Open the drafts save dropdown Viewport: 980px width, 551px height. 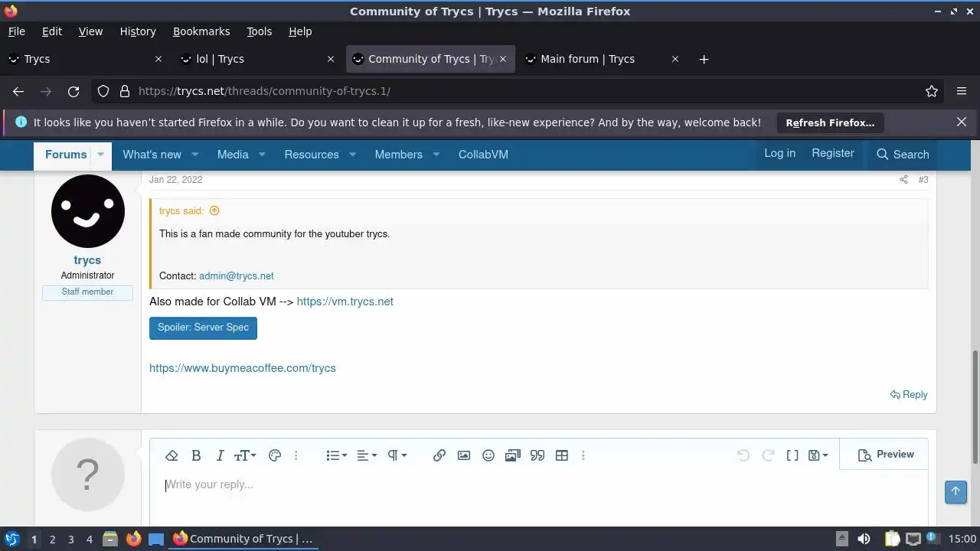[x=818, y=455]
